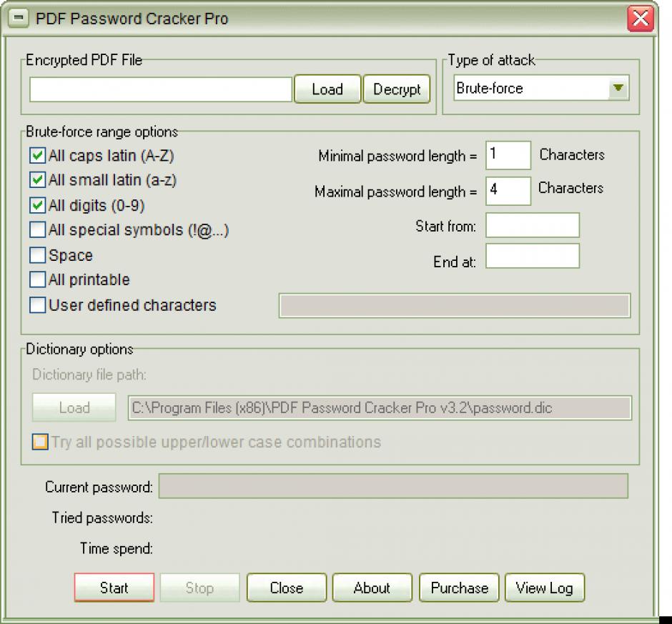672x624 pixels.
Task: Open the About dialog
Action: [x=372, y=588]
